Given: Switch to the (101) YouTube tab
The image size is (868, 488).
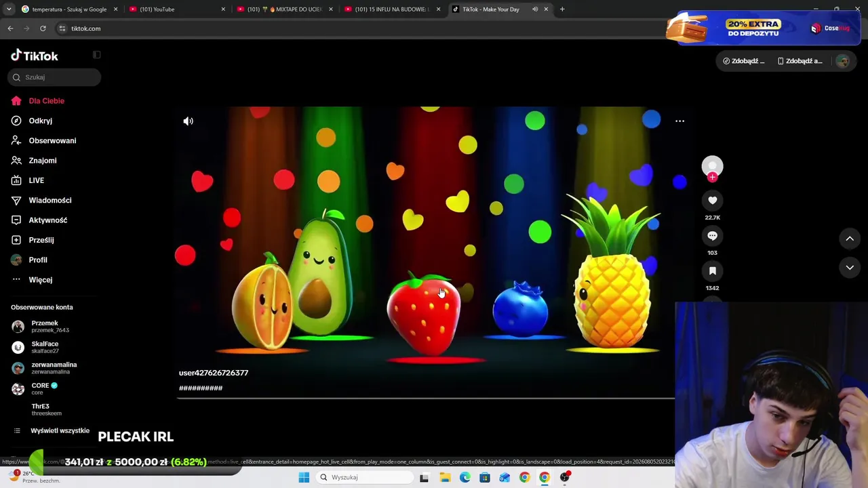Looking at the screenshot, I should pyautogui.click(x=178, y=9).
